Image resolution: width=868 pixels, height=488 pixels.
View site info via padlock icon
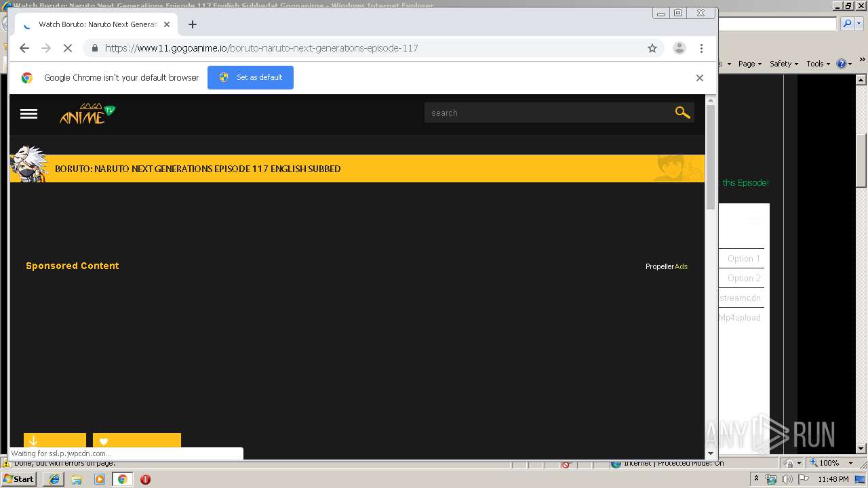94,48
